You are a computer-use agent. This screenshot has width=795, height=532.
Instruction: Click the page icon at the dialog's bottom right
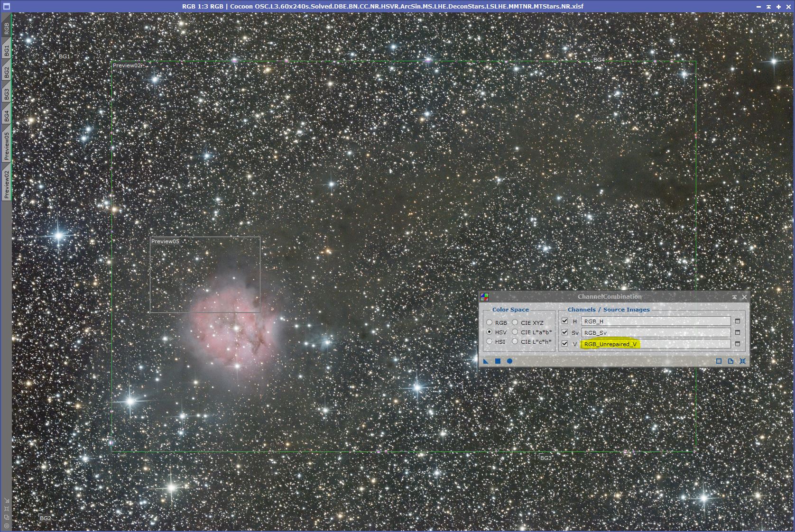tap(730, 361)
